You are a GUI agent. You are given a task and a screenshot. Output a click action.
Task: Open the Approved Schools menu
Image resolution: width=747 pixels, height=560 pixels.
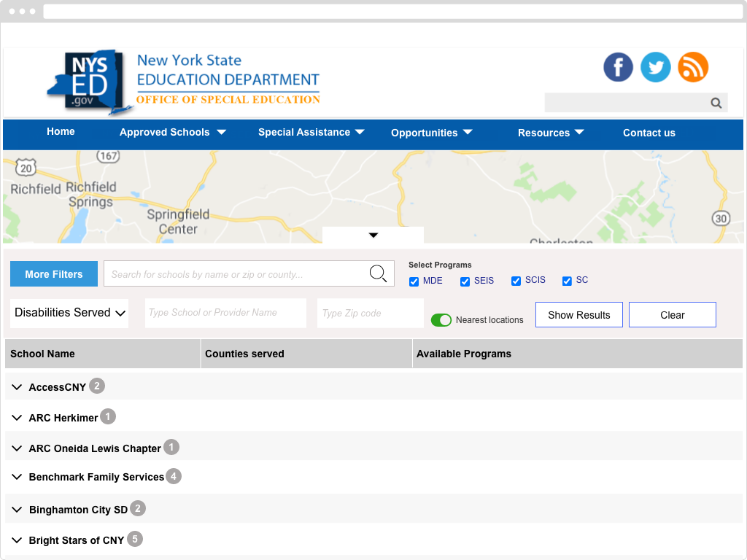173,133
